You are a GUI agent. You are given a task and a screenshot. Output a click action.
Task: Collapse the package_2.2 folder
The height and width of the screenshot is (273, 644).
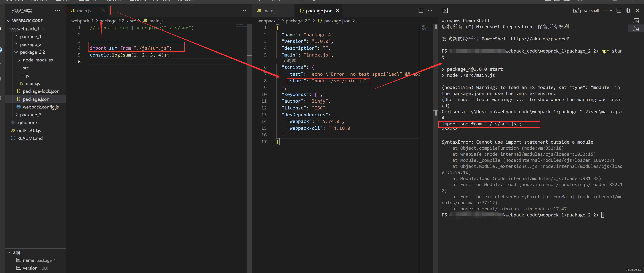[x=32, y=52]
